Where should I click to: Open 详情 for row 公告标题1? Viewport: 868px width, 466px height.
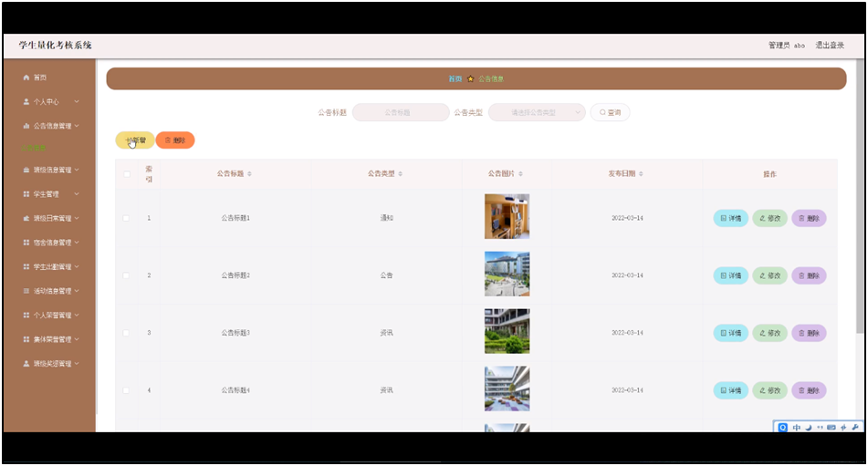tap(731, 218)
